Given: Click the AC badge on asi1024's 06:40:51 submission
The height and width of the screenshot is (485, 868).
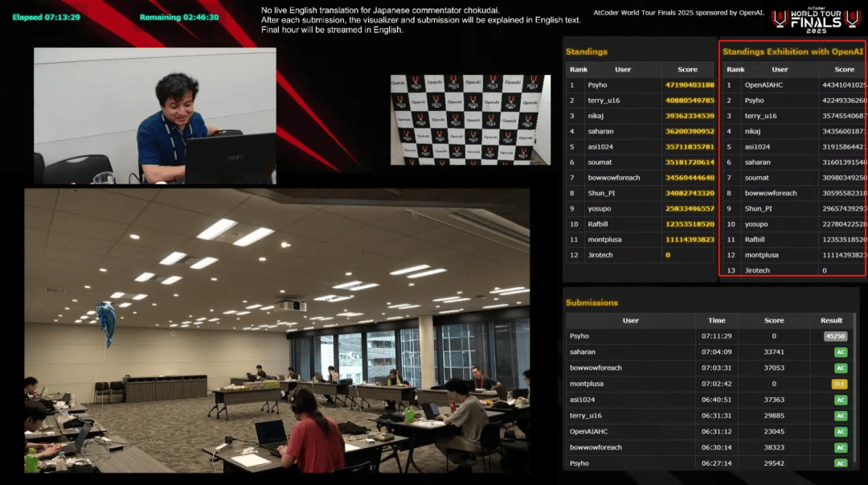Looking at the screenshot, I should click(x=841, y=400).
